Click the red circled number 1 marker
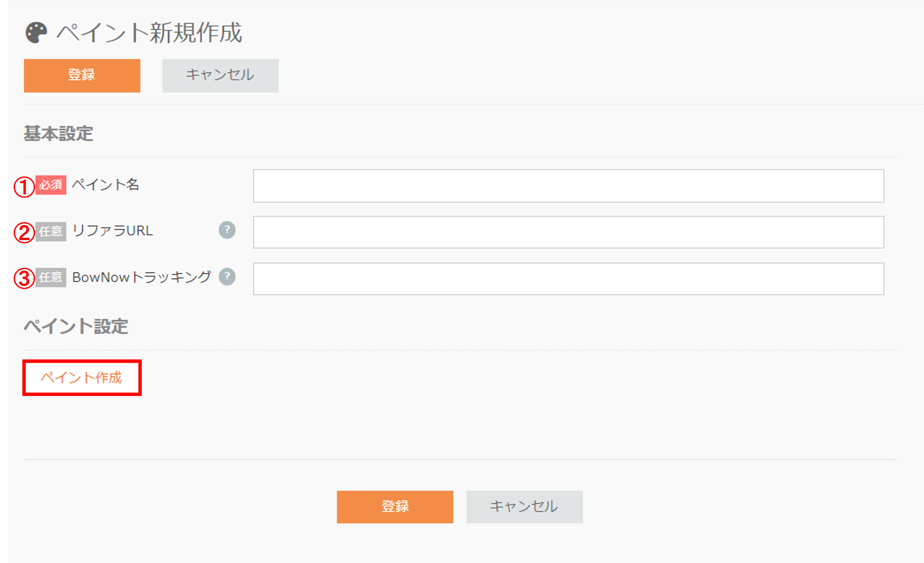This screenshot has width=924, height=563. 24,187
